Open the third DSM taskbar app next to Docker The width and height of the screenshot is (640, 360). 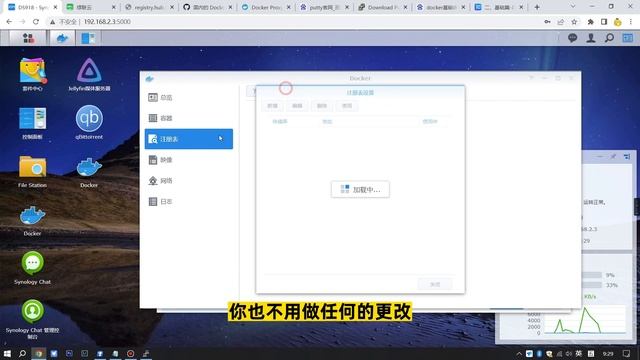(x=88, y=38)
